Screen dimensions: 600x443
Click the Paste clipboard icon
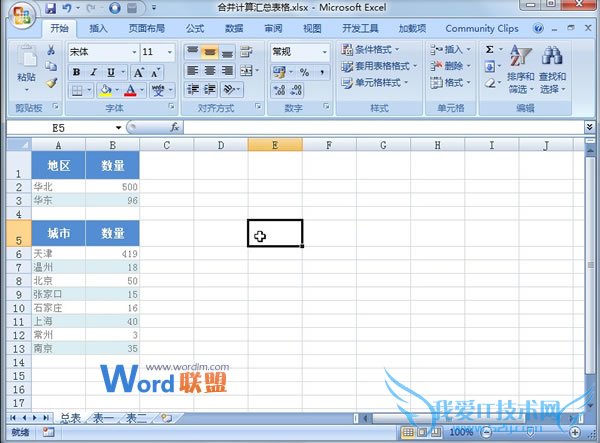(x=27, y=58)
